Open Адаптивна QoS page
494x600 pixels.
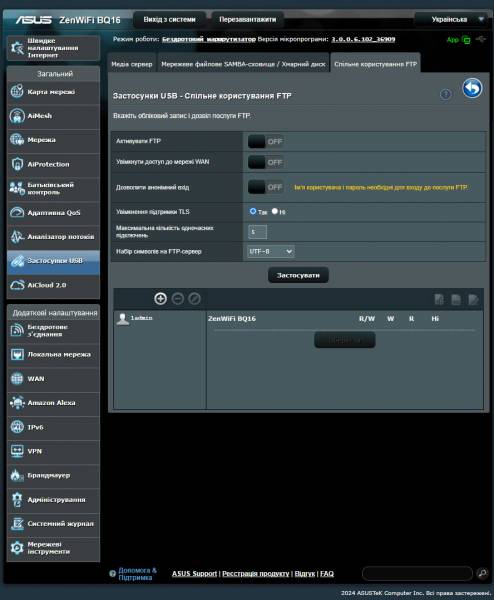tap(53, 213)
